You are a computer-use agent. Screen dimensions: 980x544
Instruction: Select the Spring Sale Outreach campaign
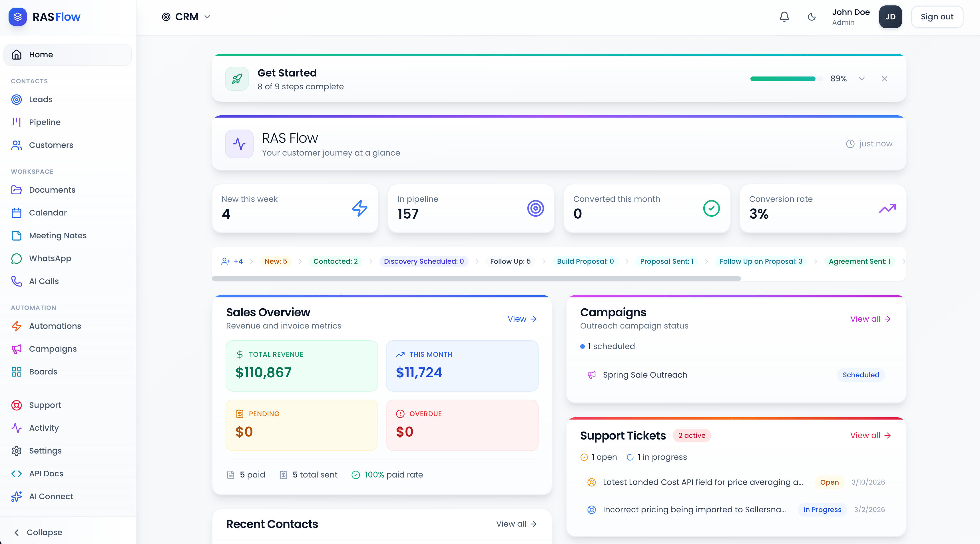pyautogui.click(x=645, y=375)
